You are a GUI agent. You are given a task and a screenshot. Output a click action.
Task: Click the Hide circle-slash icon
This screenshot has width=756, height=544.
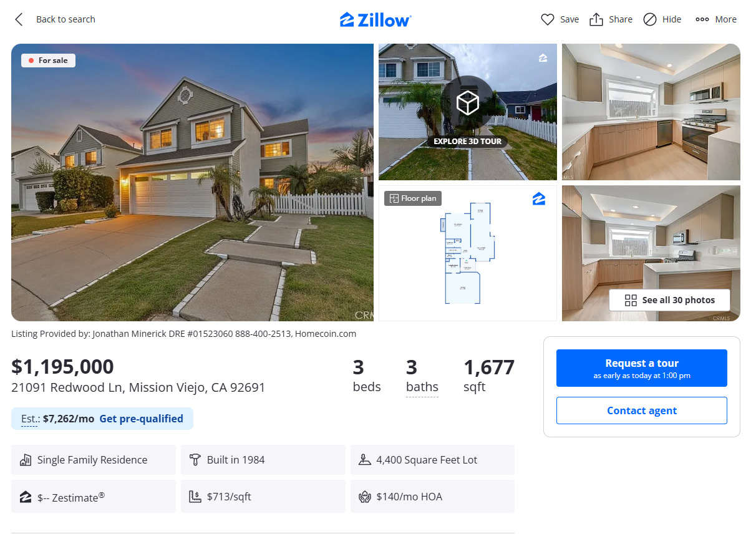650,19
